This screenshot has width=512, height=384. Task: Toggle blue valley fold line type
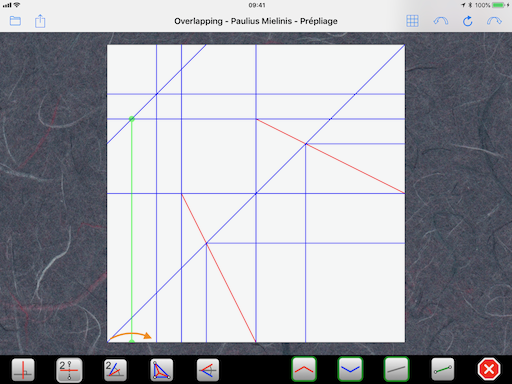[350, 369]
